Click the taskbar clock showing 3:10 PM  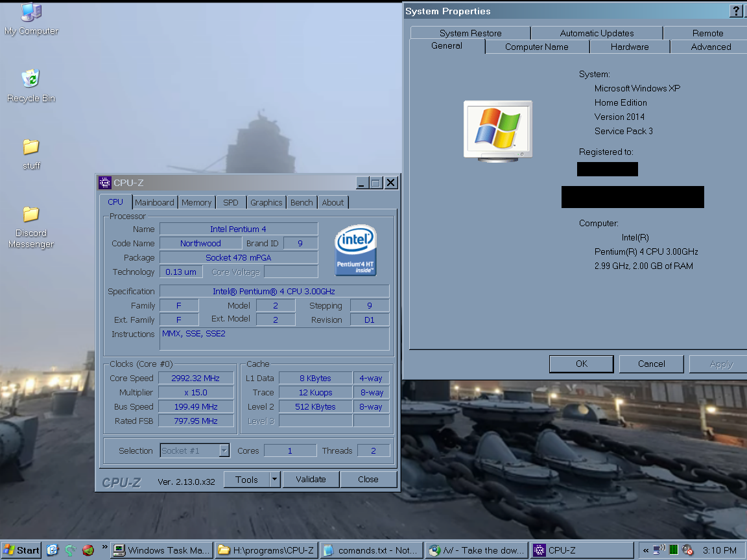coord(719,550)
